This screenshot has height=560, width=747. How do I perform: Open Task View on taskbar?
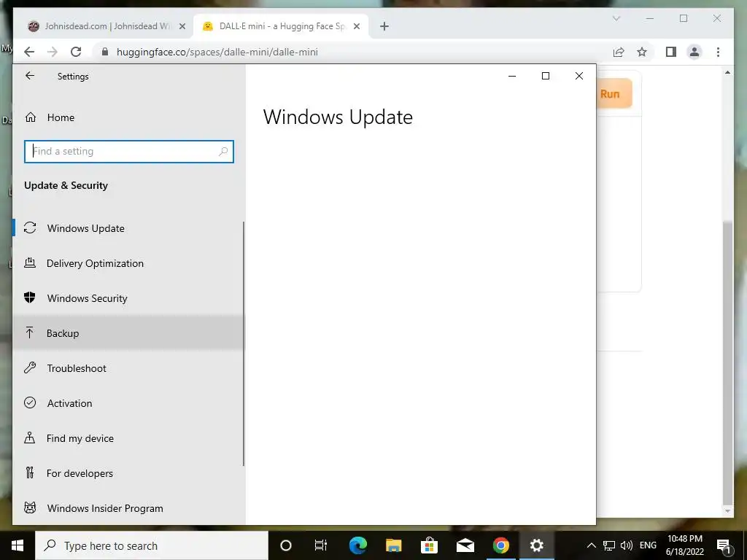click(x=321, y=545)
